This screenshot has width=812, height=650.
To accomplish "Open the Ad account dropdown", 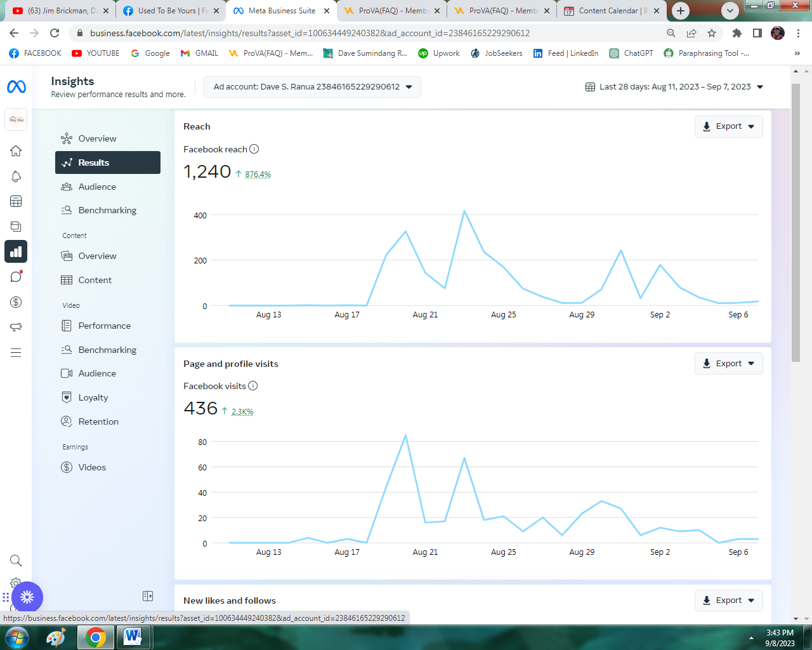I will pos(312,87).
